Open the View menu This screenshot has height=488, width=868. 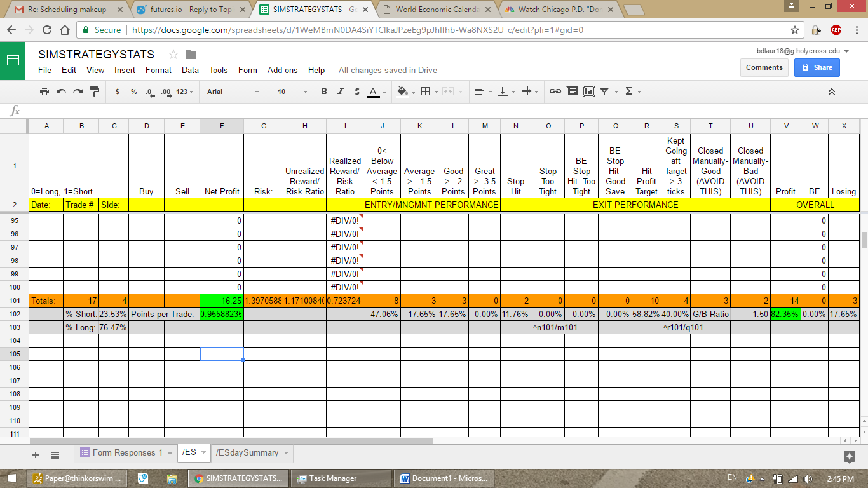click(95, 70)
